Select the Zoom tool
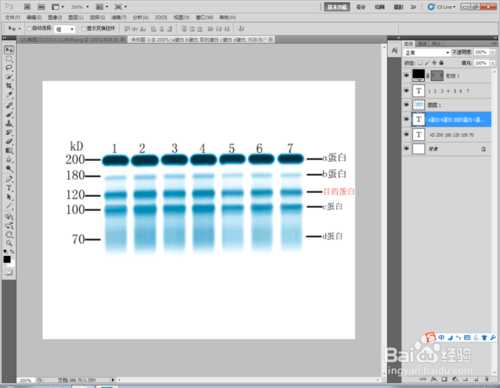This screenshot has width=500, height=388. click(x=9, y=243)
